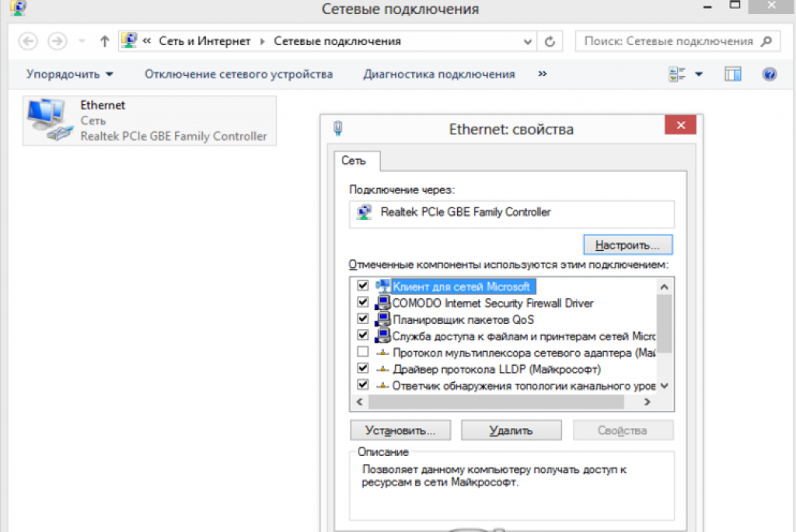Click the Up one level arrow

point(105,41)
